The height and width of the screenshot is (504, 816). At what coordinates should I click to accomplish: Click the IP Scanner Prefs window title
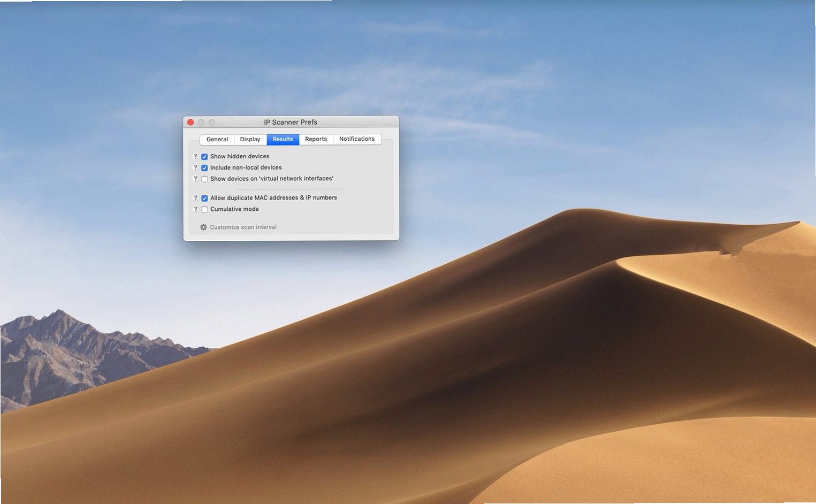291,122
